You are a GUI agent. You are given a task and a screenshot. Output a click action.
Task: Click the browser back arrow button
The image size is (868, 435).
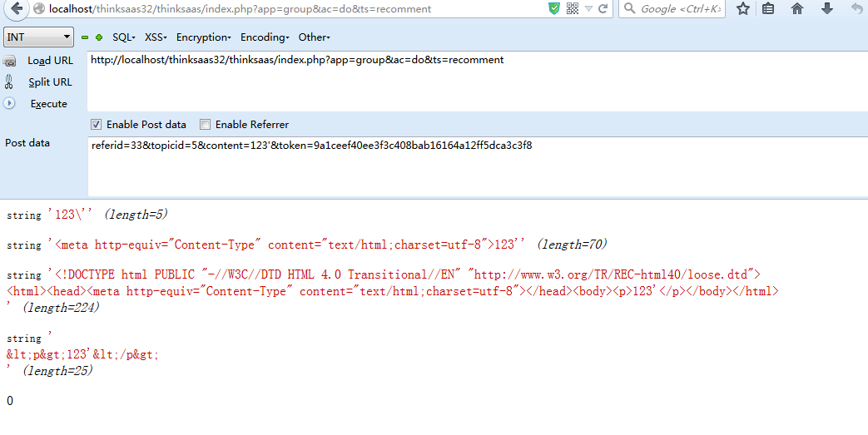tap(16, 8)
